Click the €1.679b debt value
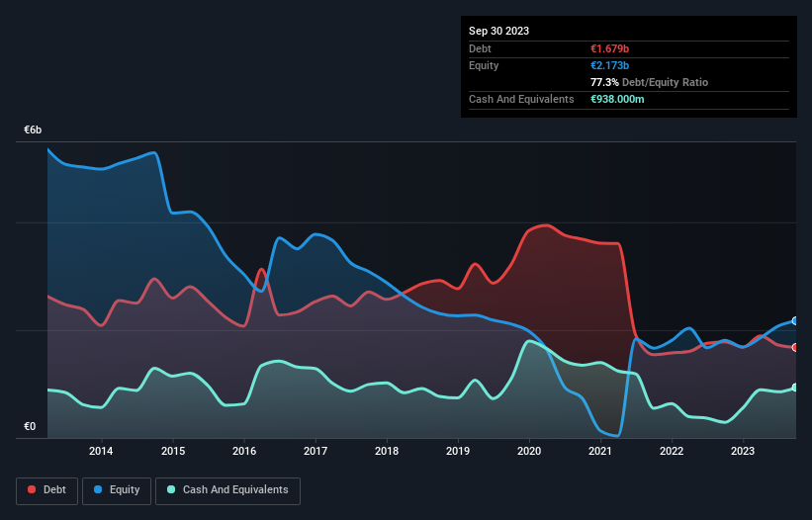The image size is (812, 520). point(609,48)
